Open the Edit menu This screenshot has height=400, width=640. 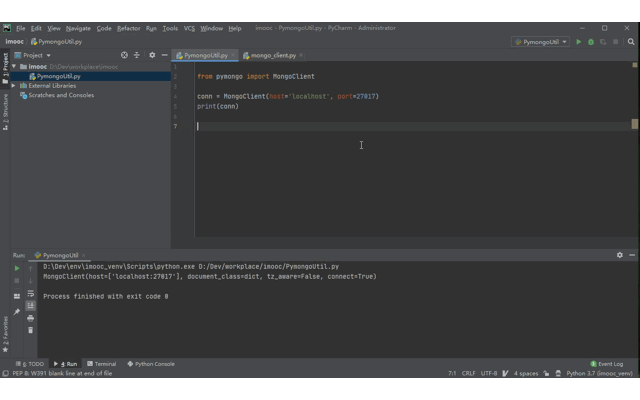(36, 28)
